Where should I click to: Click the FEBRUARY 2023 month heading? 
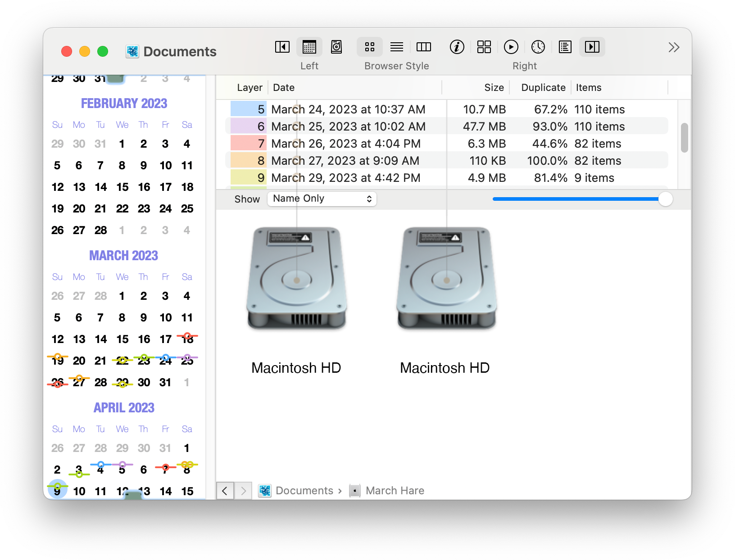(124, 104)
